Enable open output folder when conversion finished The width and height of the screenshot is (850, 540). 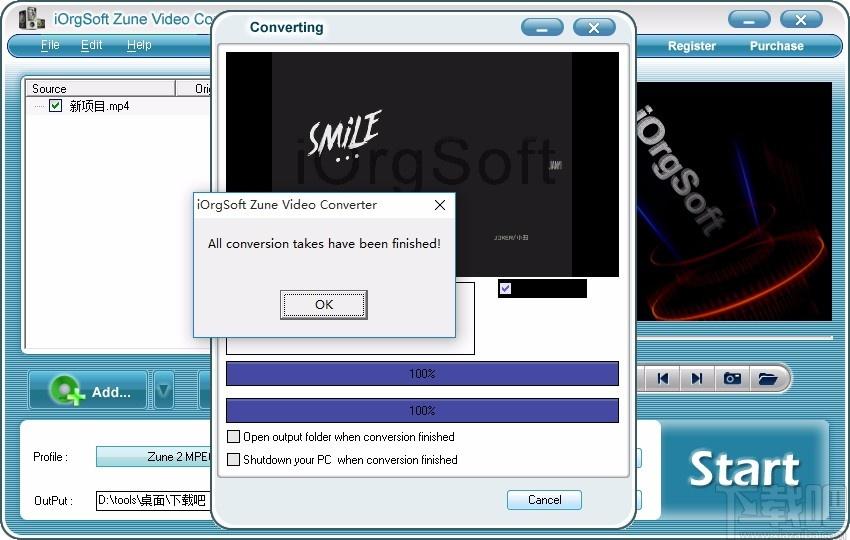pos(233,436)
